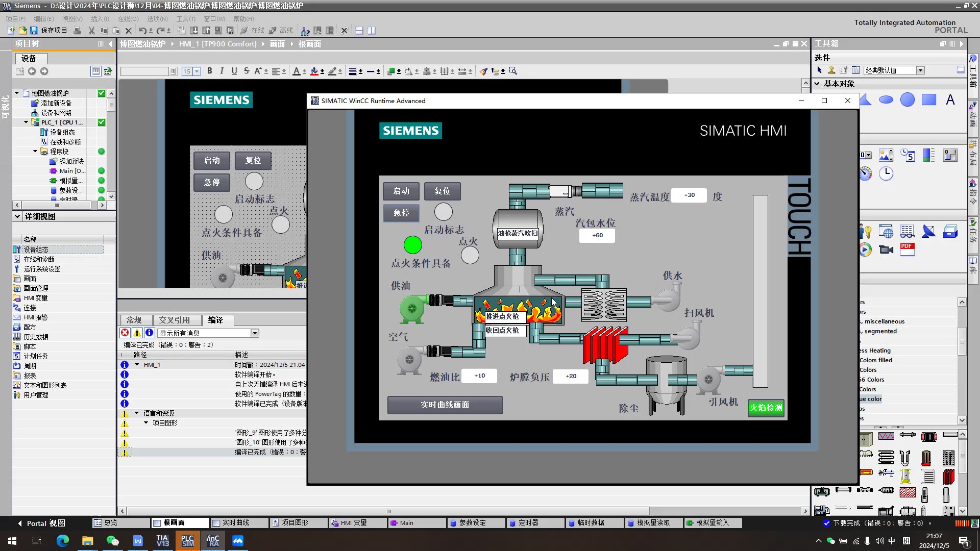This screenshot has height=551, width=980.
Task: Apply underline formatting in the editor toolbar
Action: 234,71
